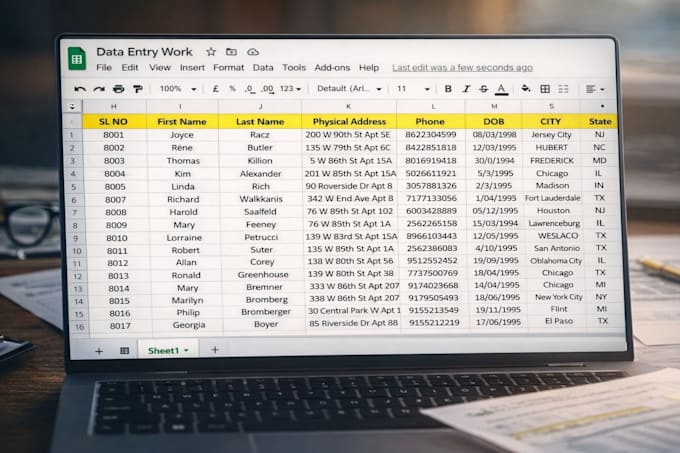
Task: Open the zoom 100% dropdown
Action: (178, 89)
